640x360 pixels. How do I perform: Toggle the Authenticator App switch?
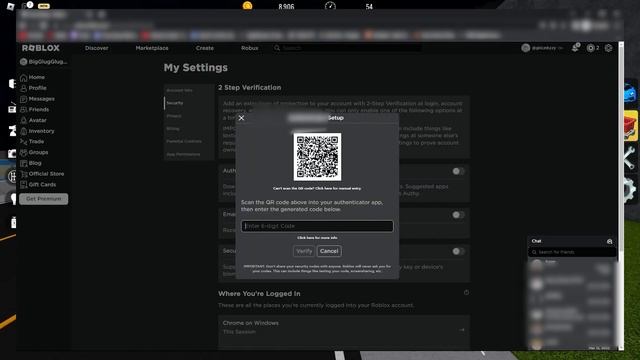(458, 171)
